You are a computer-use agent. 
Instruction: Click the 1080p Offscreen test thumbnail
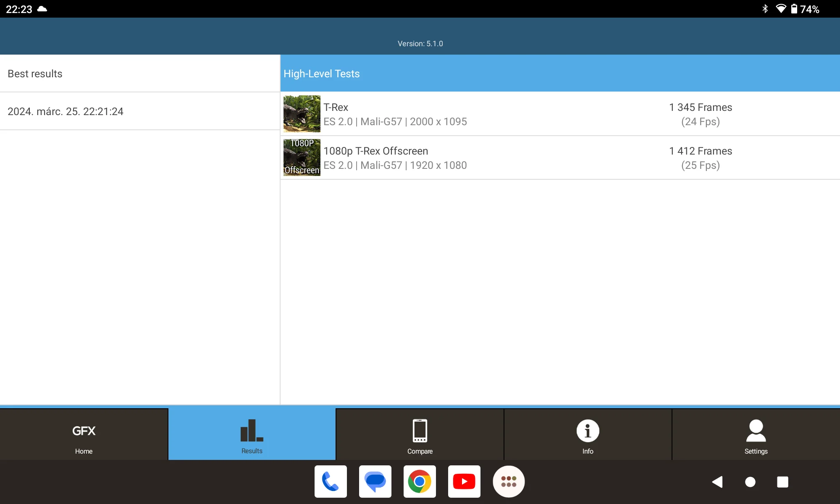[x=302, y=157]
